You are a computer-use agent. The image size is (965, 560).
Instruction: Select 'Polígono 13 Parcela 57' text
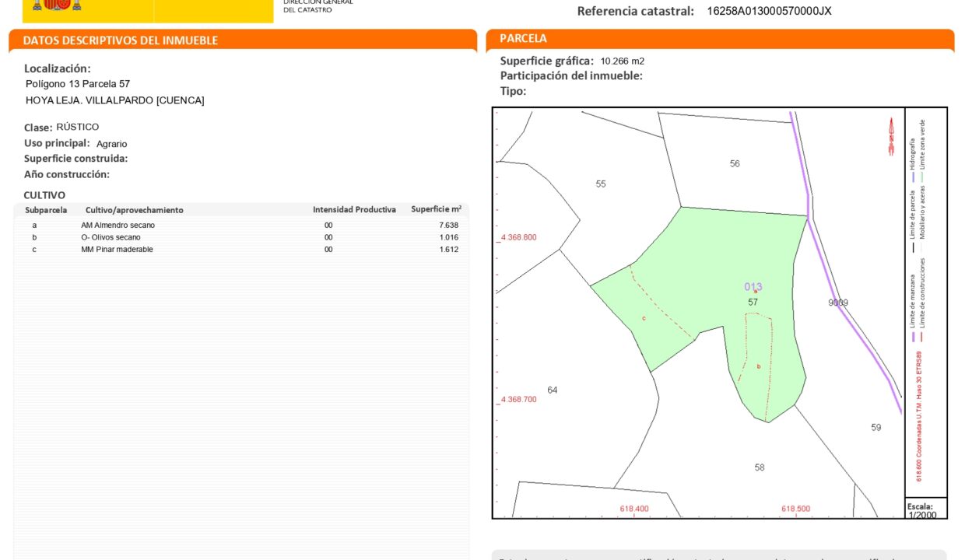click(x=78, y=83)
